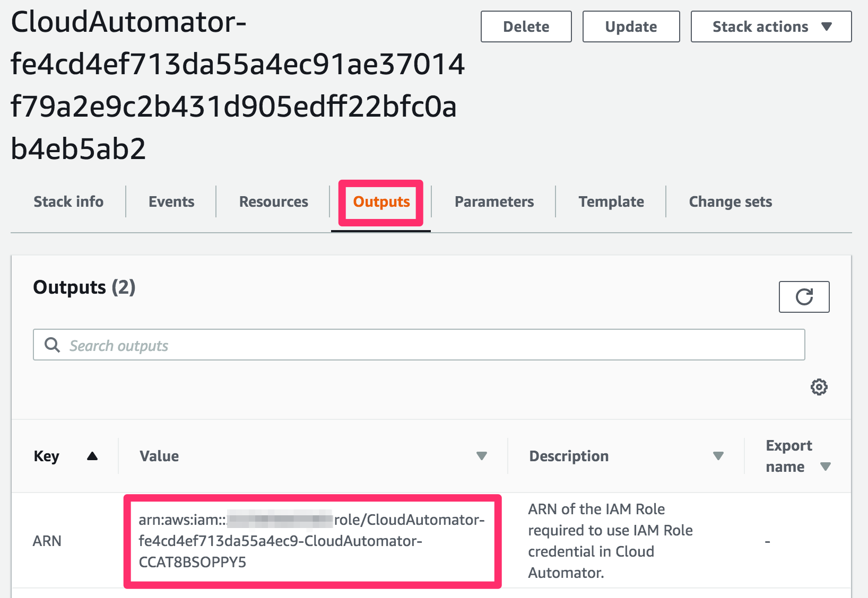Select the Outputs tab
Screen dimensions: 868x598
pos(381,201)
